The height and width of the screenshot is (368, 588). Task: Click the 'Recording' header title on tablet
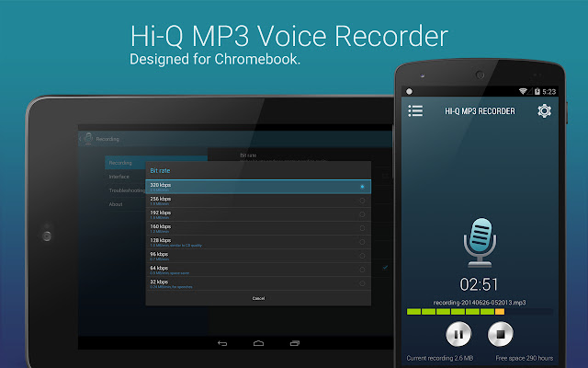click(x=107, y=139)
